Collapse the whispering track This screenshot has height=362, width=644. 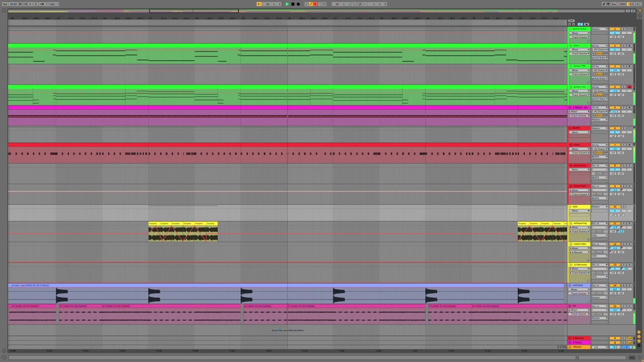(570, 223)
